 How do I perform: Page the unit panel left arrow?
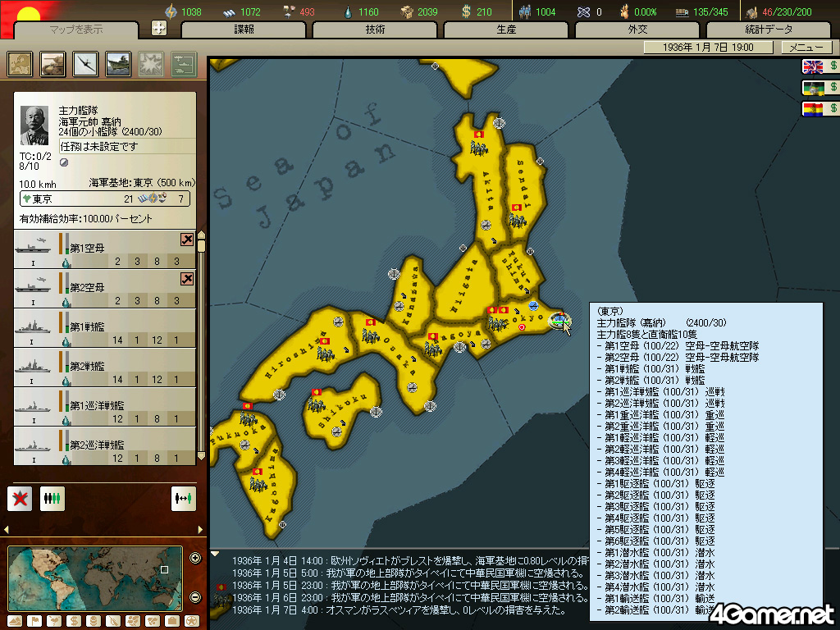6,529
